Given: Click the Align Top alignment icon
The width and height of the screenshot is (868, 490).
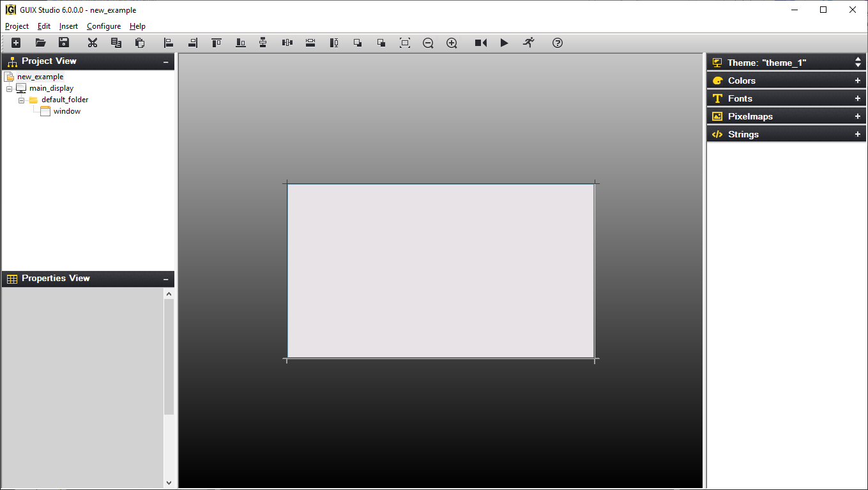Looking at the screenshot, I should (x=216, y=42).
